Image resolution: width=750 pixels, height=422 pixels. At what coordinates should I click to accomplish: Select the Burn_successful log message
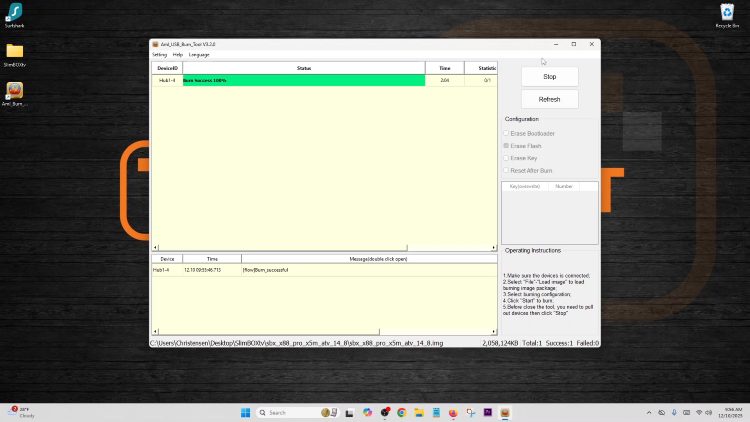tap(265, 270)
